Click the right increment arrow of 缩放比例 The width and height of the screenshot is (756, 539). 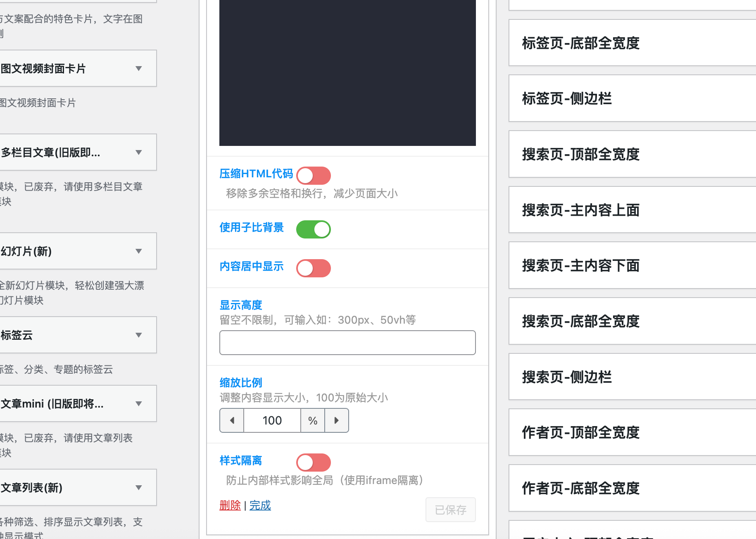(337, 420)
